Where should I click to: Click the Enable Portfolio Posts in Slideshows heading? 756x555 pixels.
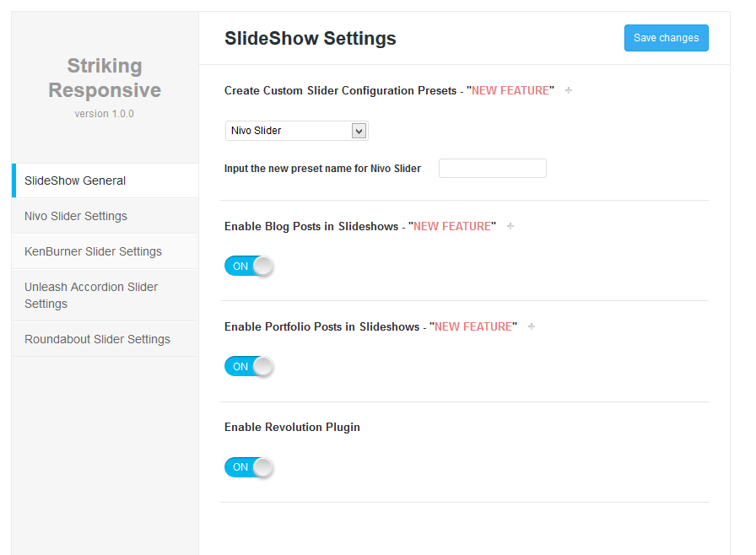(x=370, y=326)
